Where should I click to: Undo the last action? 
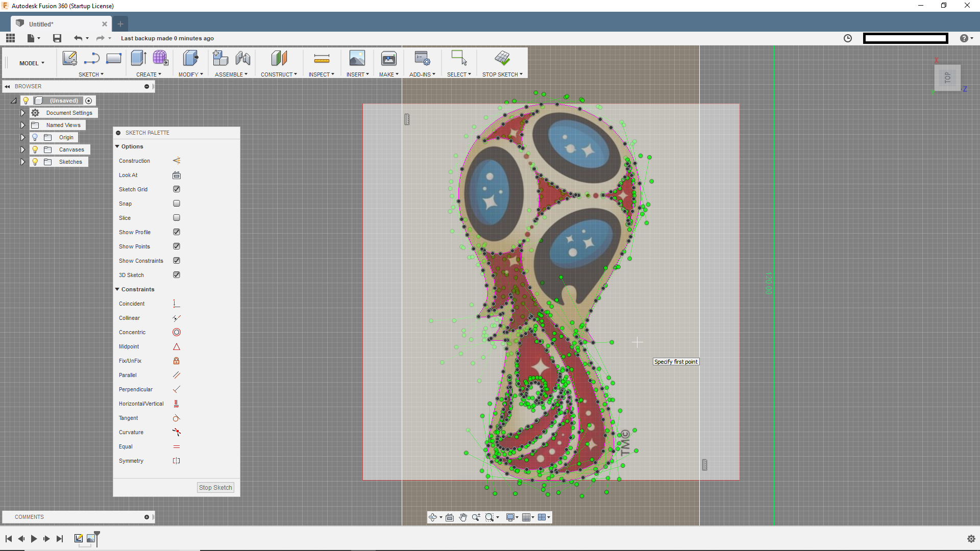pyautogui.click(x=78, y=38)
